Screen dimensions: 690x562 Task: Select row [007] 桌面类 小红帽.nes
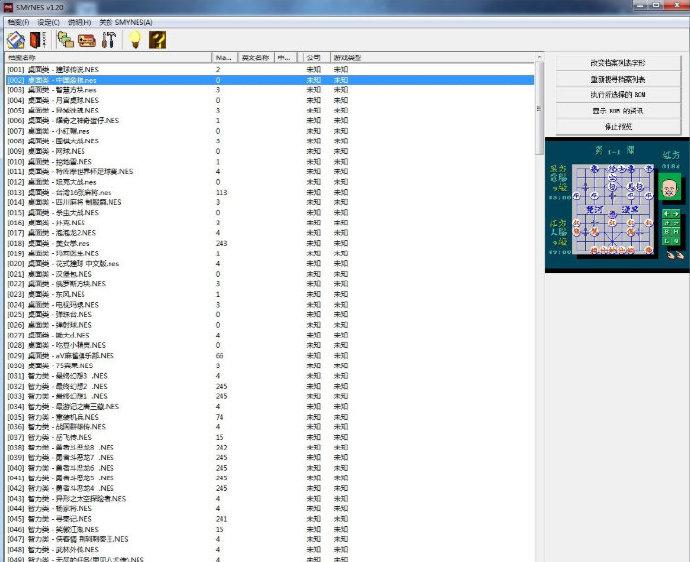[x=270, y=131]
